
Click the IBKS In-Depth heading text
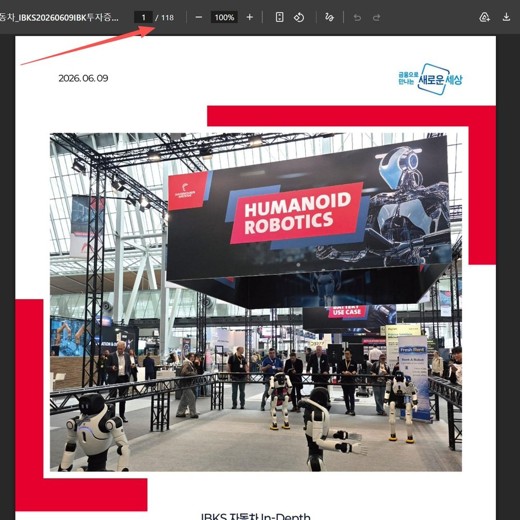[x=256, y=516]
